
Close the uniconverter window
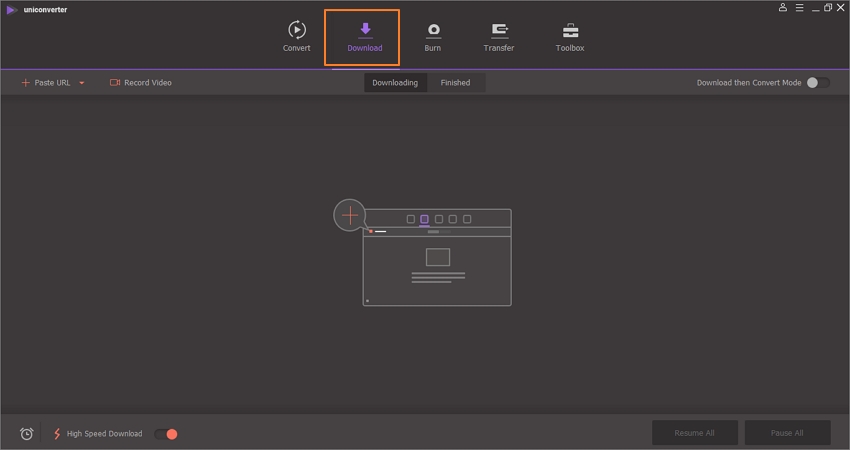tap(841, 8)
